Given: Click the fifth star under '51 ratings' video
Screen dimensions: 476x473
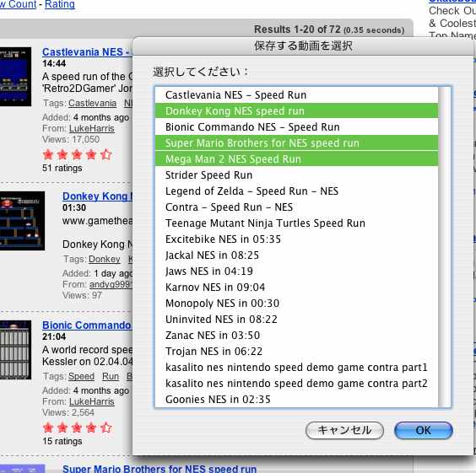Looking at the screenshot, I should [106, 154].
